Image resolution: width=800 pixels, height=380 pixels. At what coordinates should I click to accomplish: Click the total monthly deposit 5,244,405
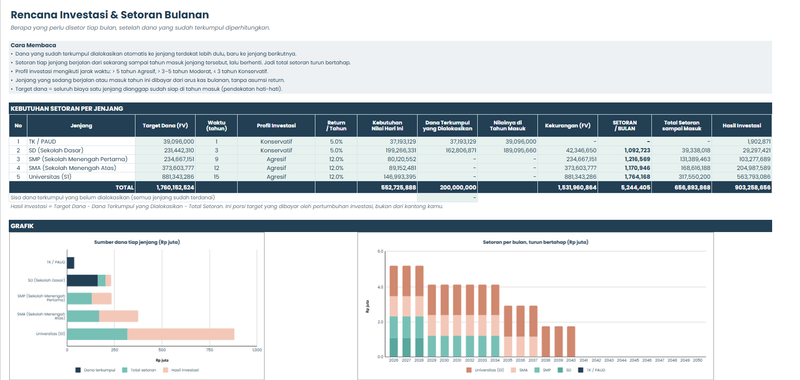tap(625, 187)
